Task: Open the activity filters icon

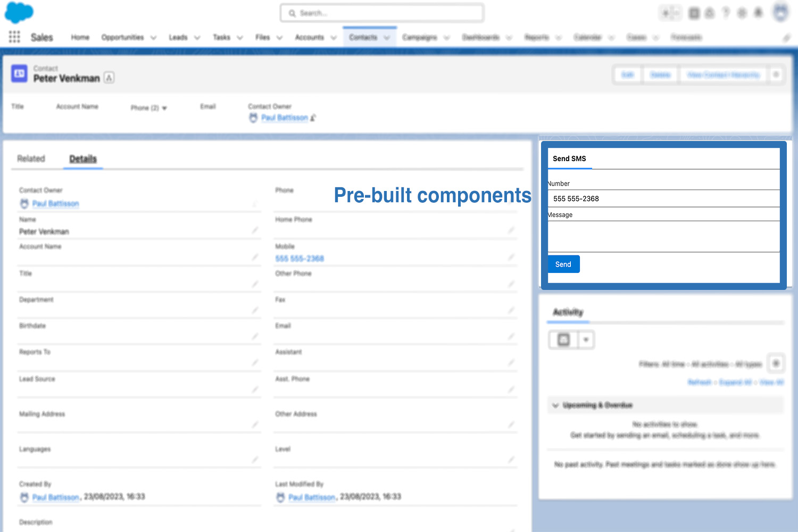Action: point(776,363)
